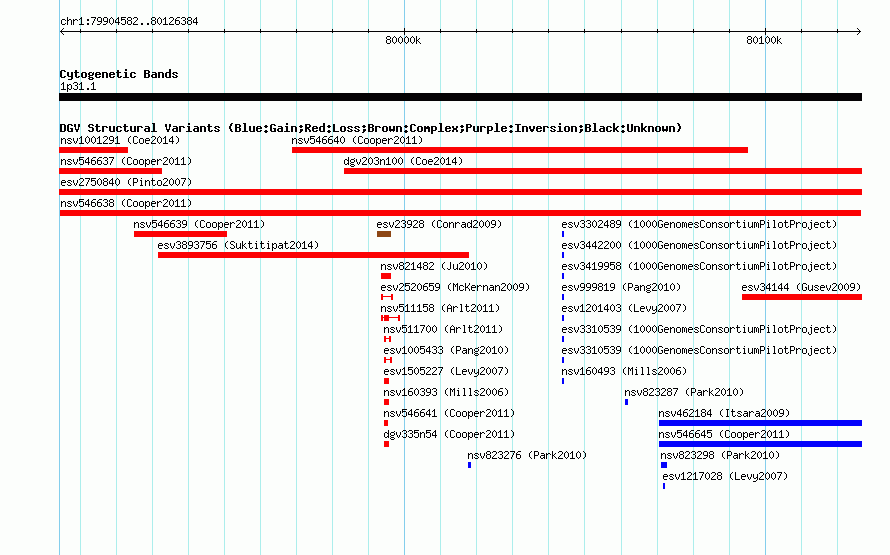Click the esv3442200 1000Genomes label
Viewport: 890px width, 555px height.
click(699, 245)
